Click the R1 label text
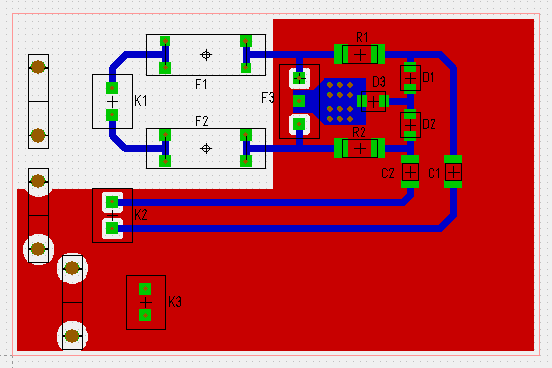The width and height of the screenshot is (552, 368). pos(362,37)
